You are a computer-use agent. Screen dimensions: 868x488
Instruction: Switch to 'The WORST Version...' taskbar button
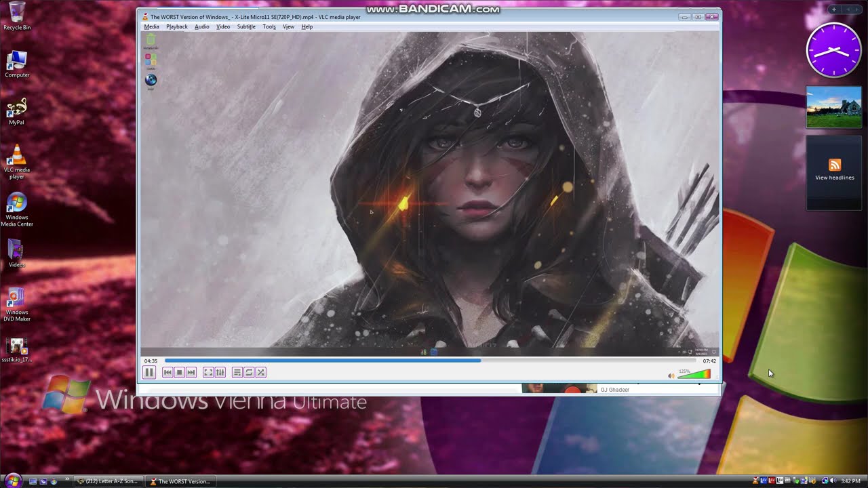(x=181, y=481)
